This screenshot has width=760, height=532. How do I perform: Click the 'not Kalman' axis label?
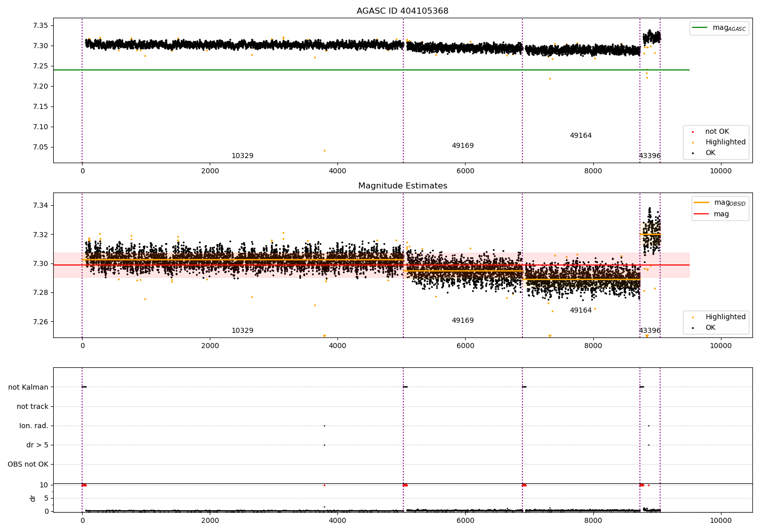(x=28, y=388)
